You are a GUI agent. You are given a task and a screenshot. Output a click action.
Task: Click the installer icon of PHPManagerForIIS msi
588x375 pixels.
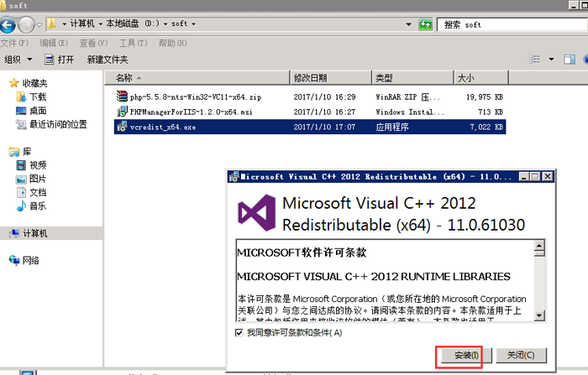pos(122,112)
